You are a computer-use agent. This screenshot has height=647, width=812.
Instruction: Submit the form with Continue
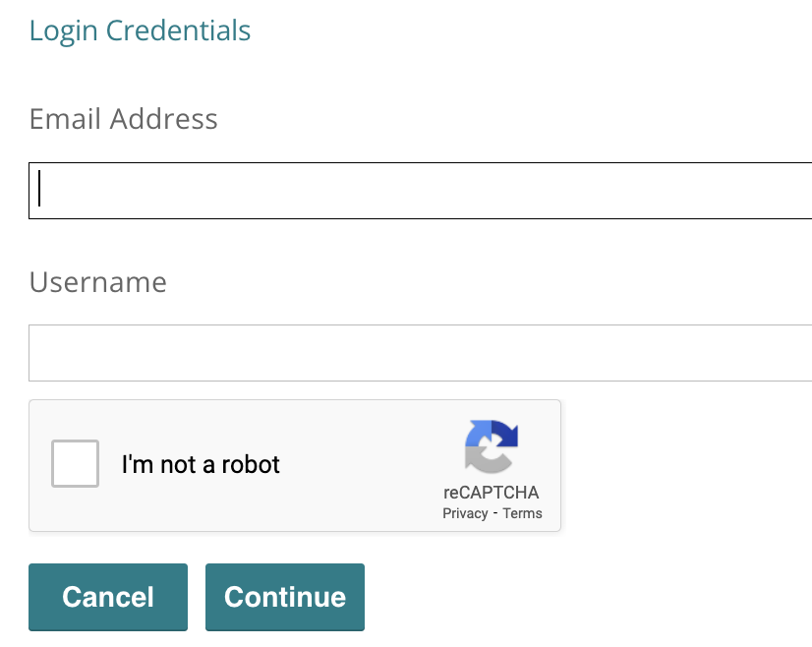pos(284,597)
